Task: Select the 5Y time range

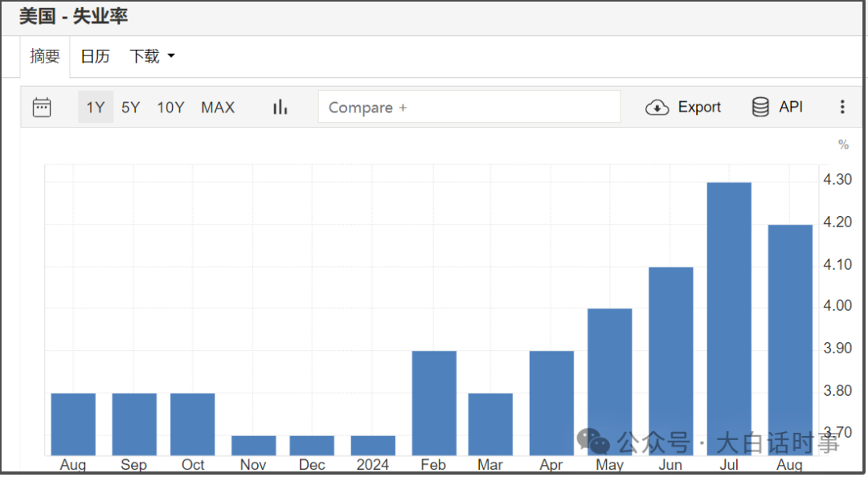Action: [131, 108]
